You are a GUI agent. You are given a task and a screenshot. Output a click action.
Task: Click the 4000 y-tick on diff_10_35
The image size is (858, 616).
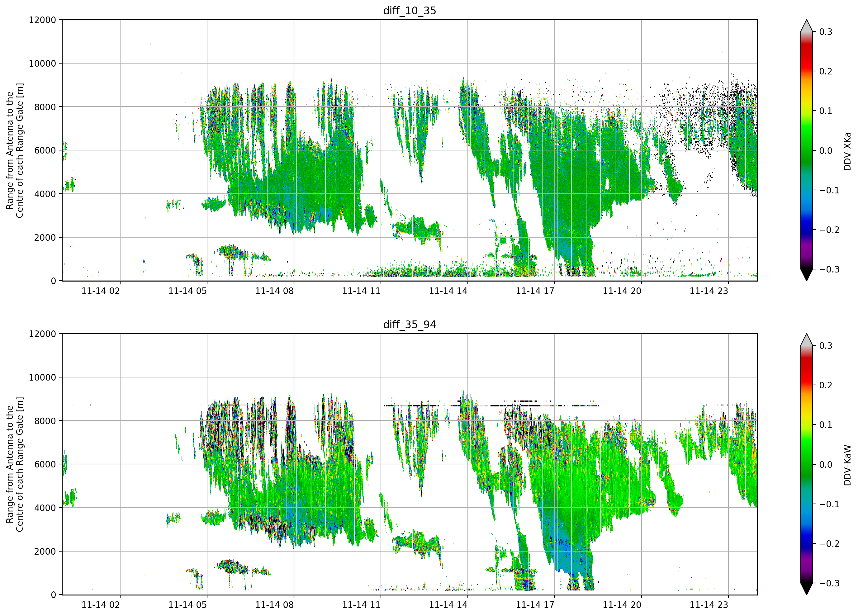click(45, 194)
